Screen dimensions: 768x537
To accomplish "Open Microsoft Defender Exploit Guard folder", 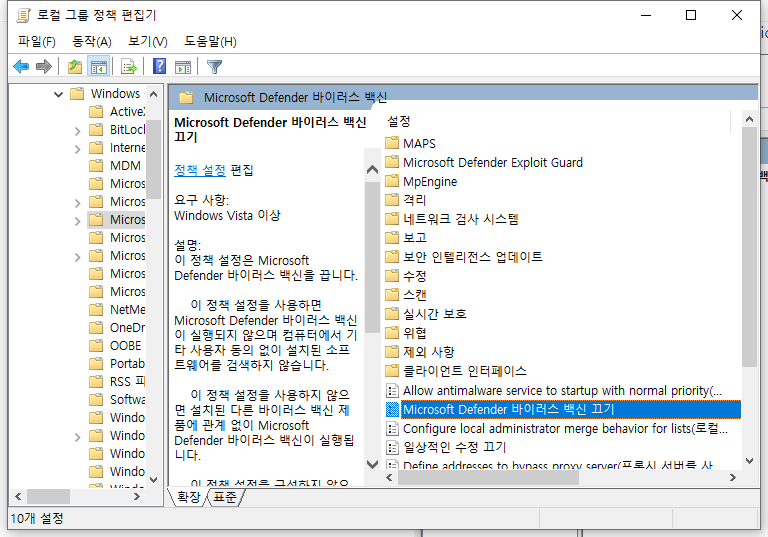I will 484,162.
